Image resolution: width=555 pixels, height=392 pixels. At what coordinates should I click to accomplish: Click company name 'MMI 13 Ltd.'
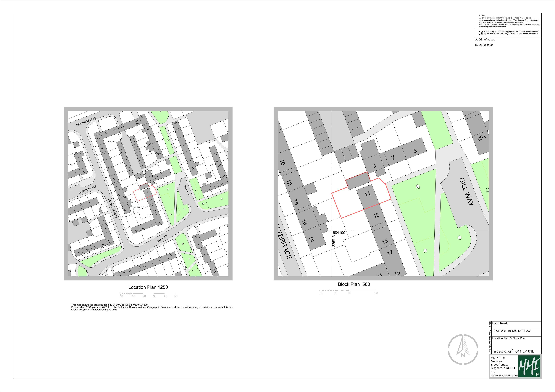coord(498,358)
